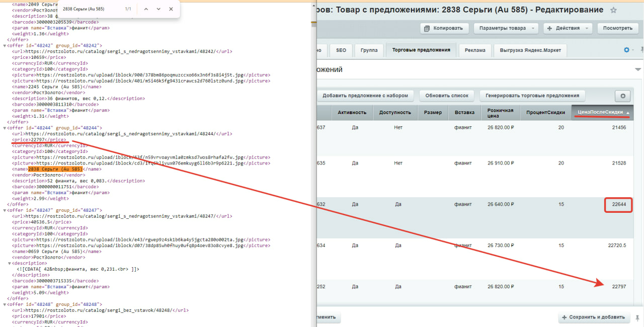The image size is (644, 327).
Task: Click the Доступность column header
Action: point(395,113)
